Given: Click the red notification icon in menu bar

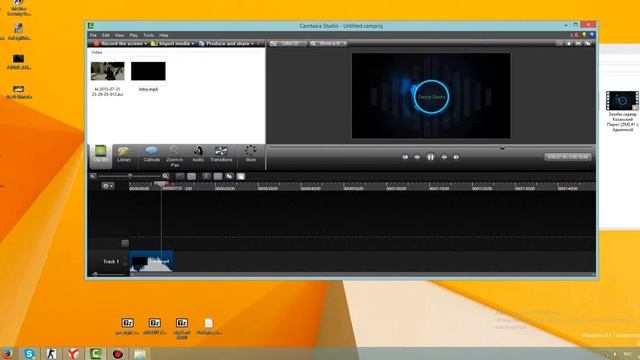Looking at the screenshot, I should (576, 35).
